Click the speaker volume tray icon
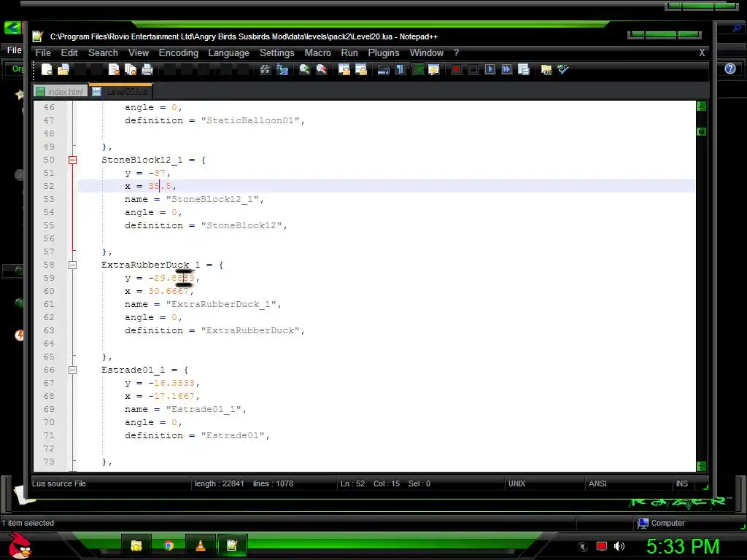 pyautogui.click(x=619, y=546)
